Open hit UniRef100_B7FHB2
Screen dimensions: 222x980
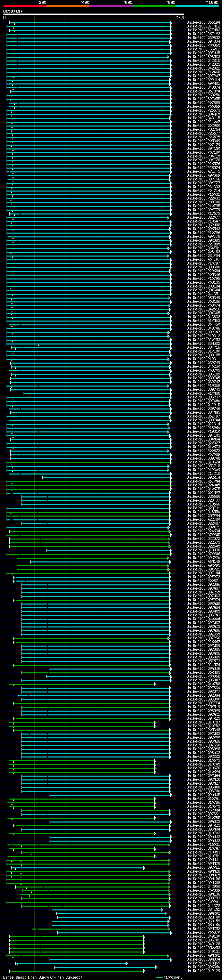pyautogui.click(x=203, y=30)
